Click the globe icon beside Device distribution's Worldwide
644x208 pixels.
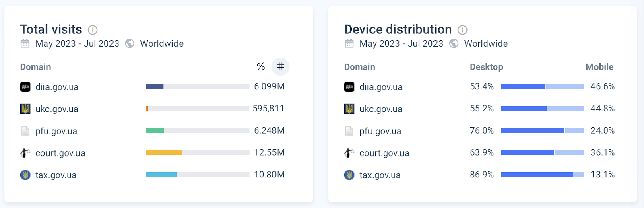[454, 43]
